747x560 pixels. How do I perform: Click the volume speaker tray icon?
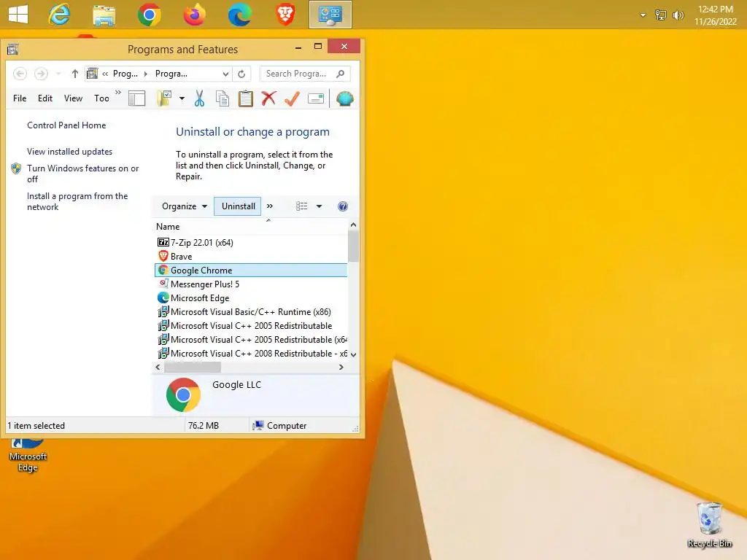(x=678, y=15)
